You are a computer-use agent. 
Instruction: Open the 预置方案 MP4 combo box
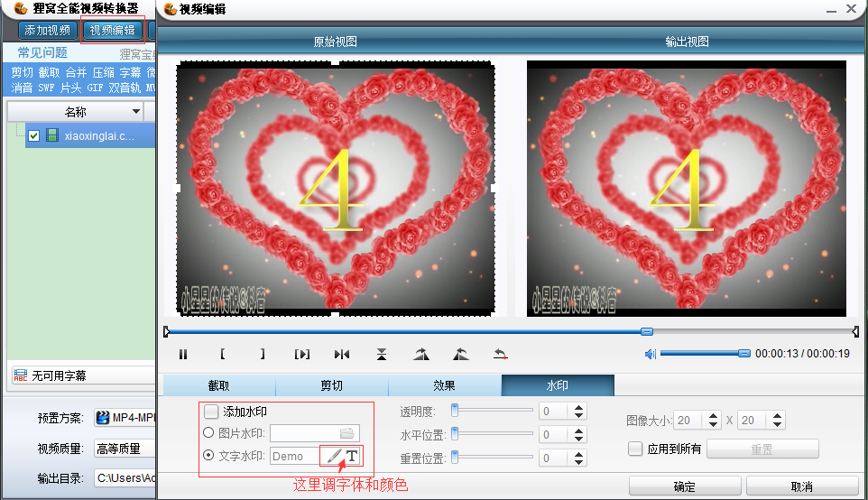[125, 418]
